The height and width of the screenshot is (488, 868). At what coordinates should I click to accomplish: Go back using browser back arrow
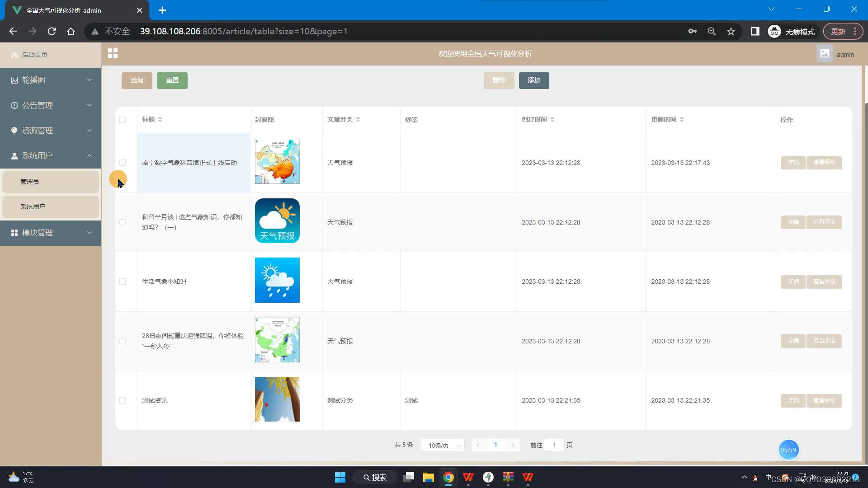click(x=13, y=31)
